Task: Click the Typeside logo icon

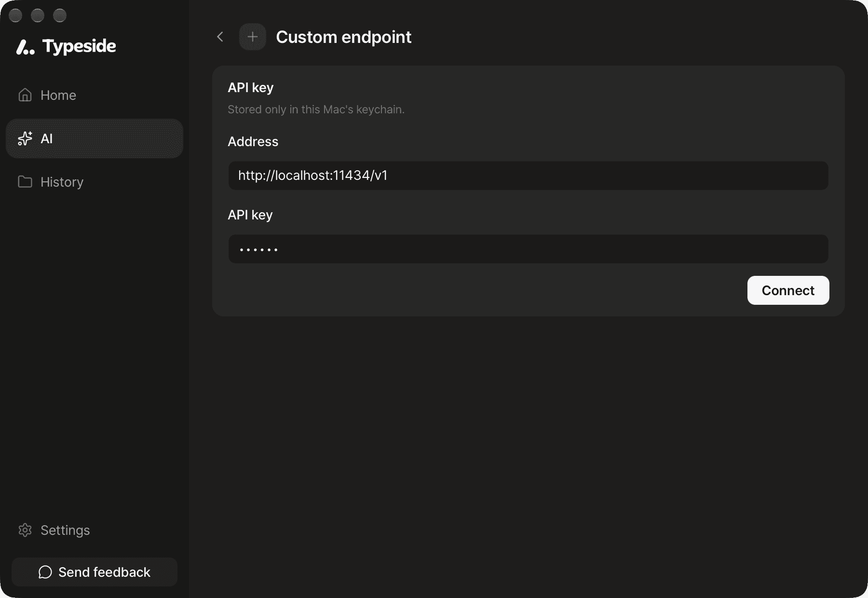Action: [26, 47]
